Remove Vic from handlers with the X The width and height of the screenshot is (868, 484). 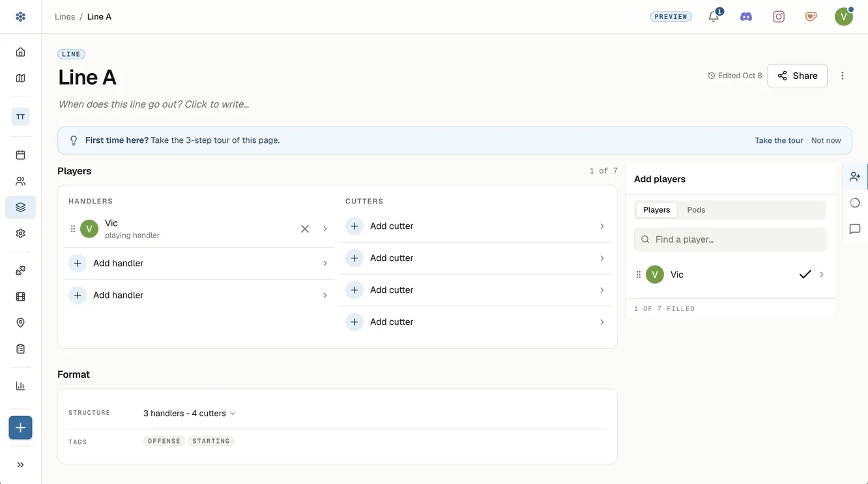(305, 229)
